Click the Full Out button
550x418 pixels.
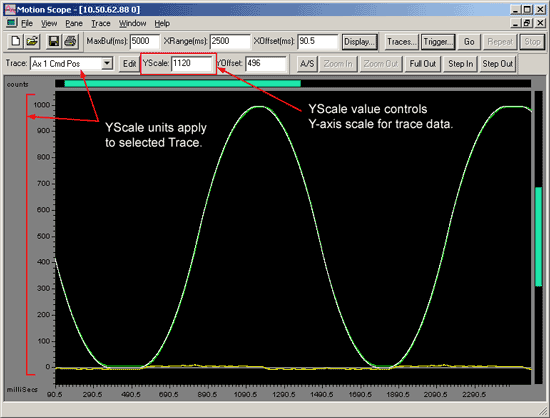[422, 64]
